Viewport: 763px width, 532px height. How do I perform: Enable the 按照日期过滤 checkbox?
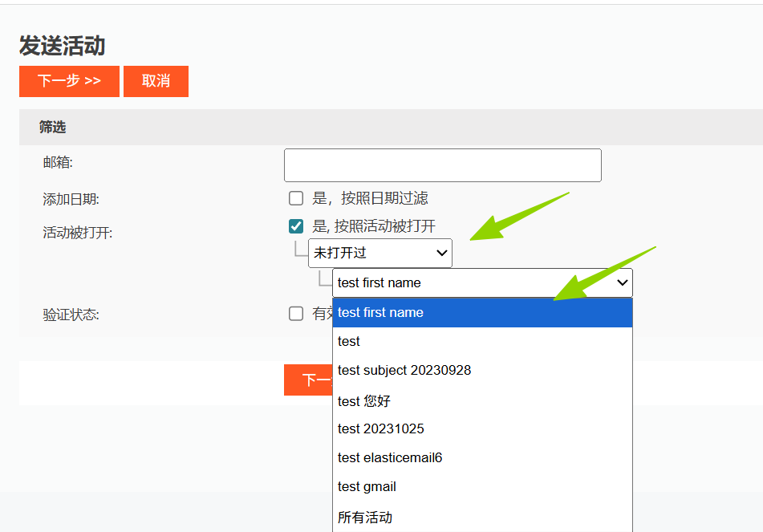pyautogui.click(x=296, y=198)
